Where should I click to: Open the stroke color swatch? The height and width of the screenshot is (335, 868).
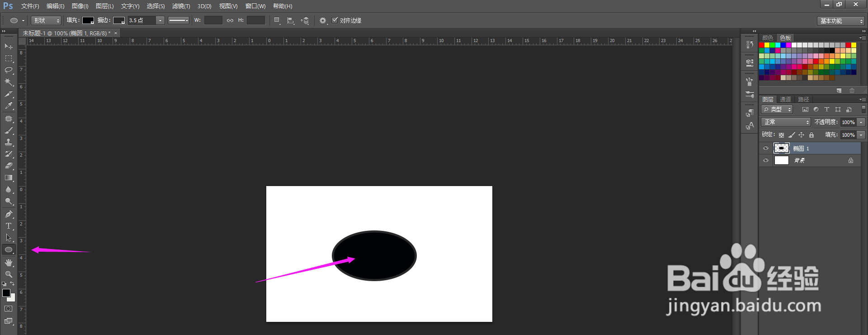119,20
